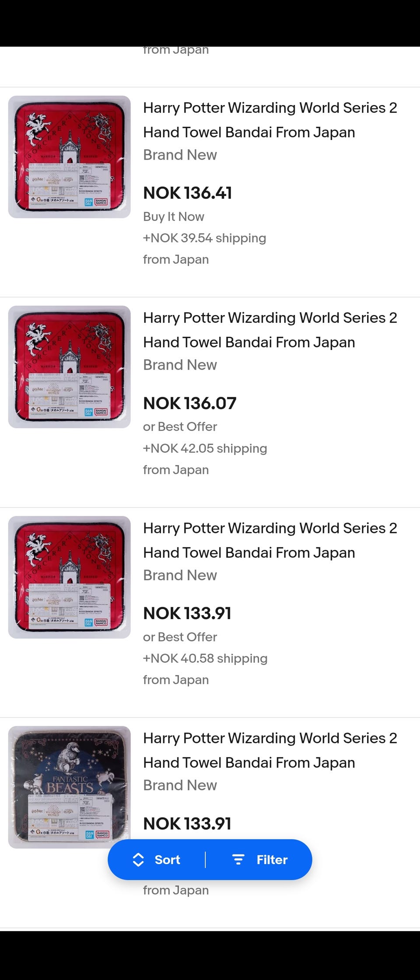The image size is (420, 980).
Task: Open red towel image beside NOK 40.58 shipping
Action: [70, 577]
